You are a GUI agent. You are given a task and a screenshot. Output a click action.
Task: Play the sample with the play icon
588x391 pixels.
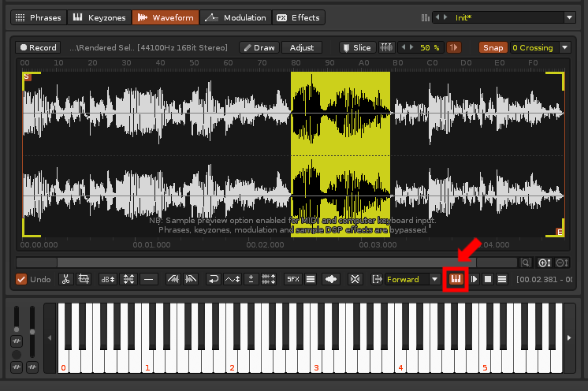(x=474, y=279)
